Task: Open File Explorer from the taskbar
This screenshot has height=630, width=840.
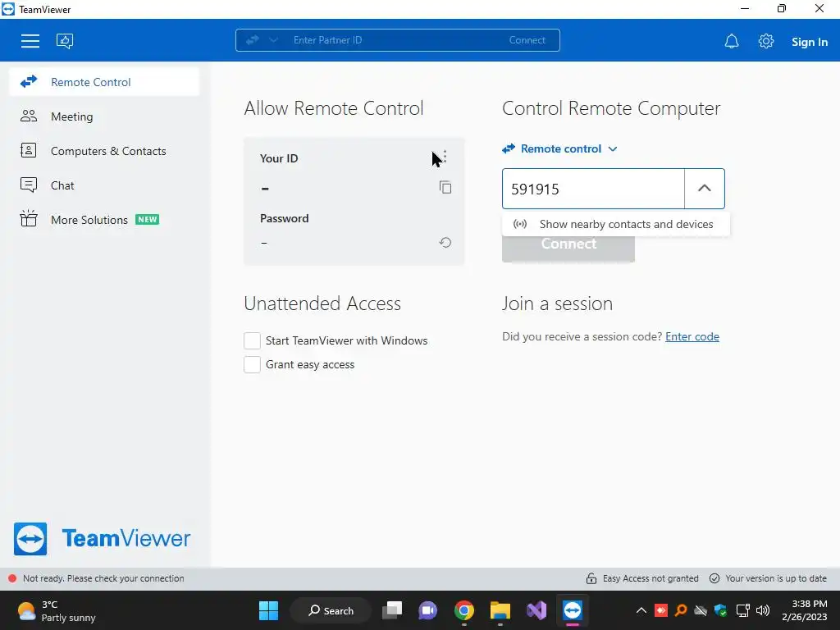Action: tap(500, 610)
